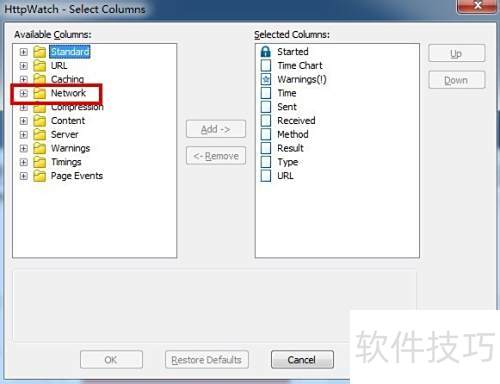Click the icon beside Method column

pyautogui.click(x=266, y=134)
